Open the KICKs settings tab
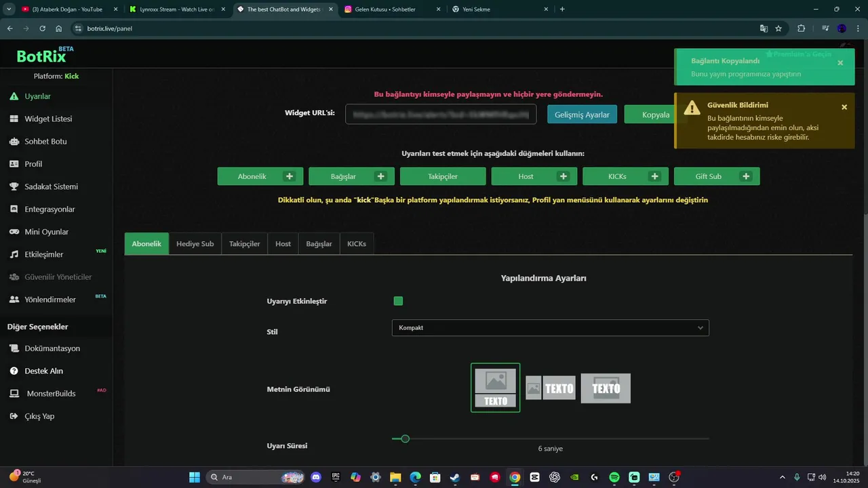Image resolution: width=868 pixels, height=488 pixels. (x=356, y=244)
